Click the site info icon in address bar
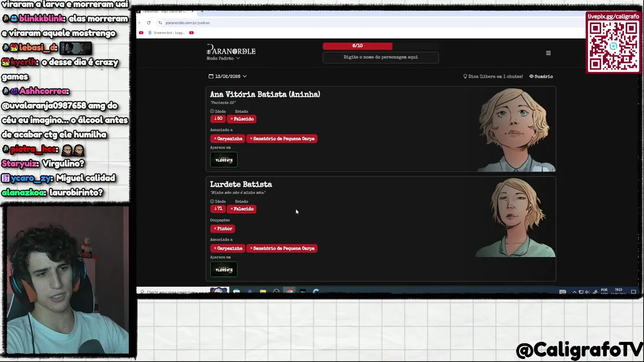 (160, 23)
